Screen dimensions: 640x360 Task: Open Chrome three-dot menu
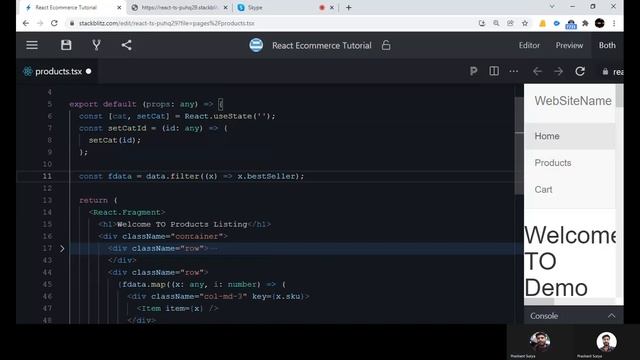614,23
